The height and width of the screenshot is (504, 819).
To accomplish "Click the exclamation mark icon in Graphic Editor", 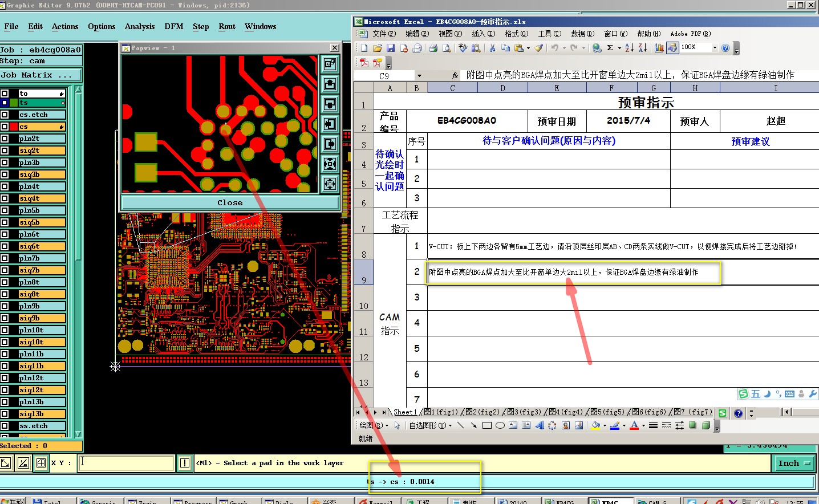I will click(185, 463).
